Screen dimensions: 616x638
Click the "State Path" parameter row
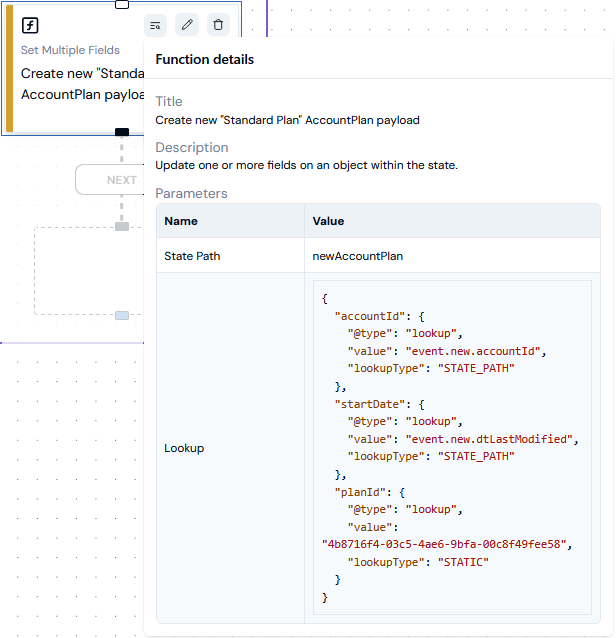tap(378, 256)
